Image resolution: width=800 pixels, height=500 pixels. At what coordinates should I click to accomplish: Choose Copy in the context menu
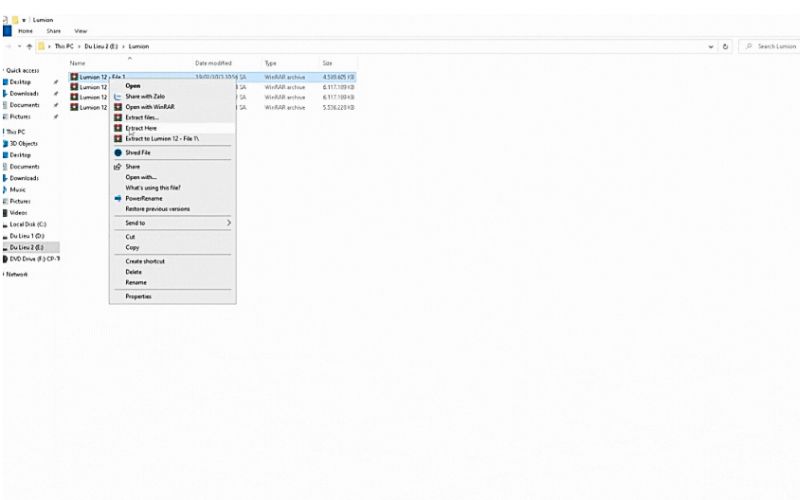click(x=132, y=247)
